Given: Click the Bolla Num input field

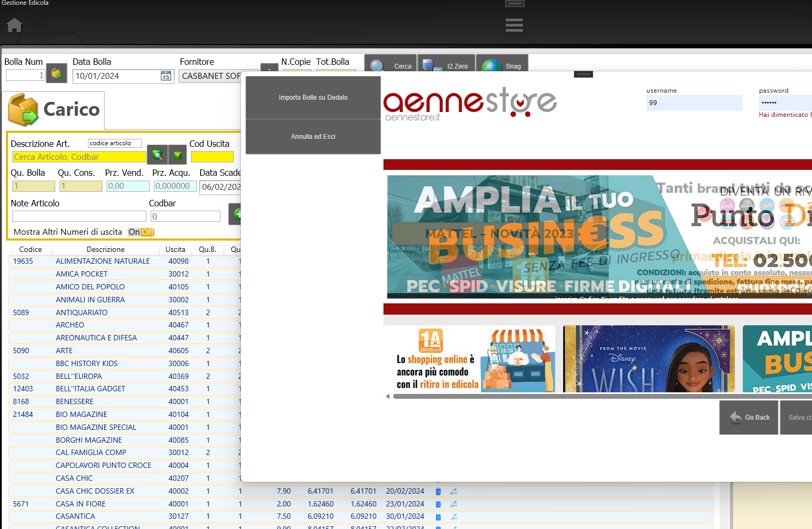Looking at the screenshot, I should coord(25,76).
